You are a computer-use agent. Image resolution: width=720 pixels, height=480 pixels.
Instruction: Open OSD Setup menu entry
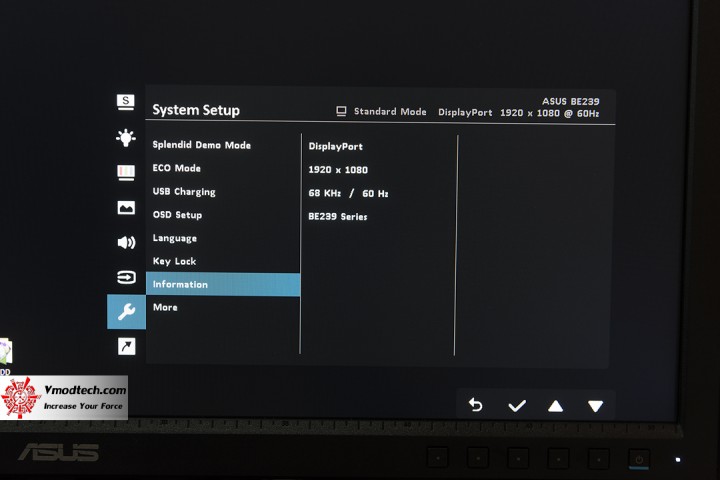tap(177, 215)
